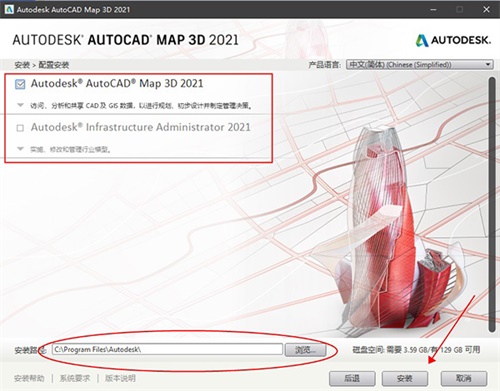Click the AutoCAD app icon in title bar
500x391 pixels.
(9, 9)
